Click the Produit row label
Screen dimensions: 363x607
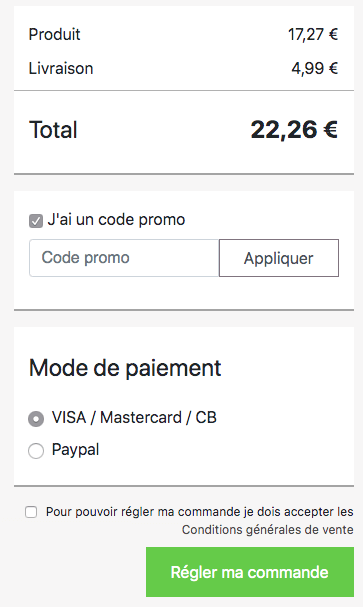click(x=55, y=34)
